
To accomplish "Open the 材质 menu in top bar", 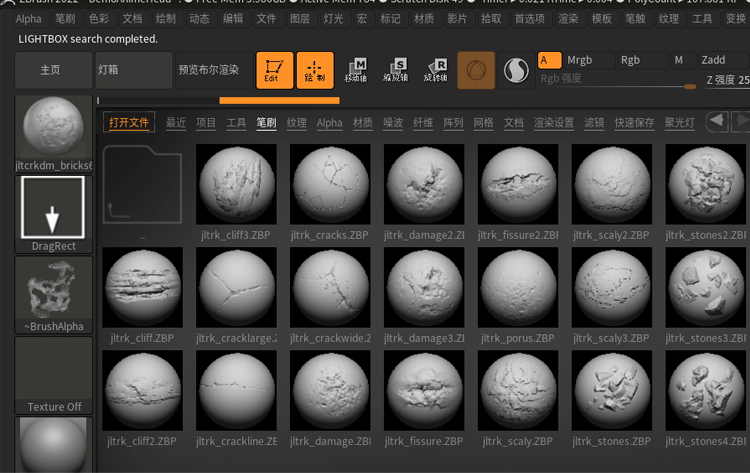I will [424, 18].
